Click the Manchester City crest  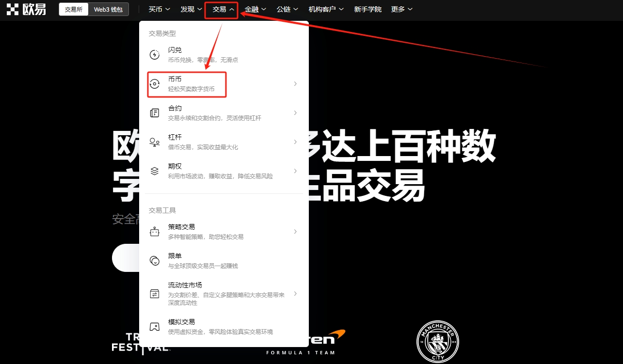tap(438, 342)
